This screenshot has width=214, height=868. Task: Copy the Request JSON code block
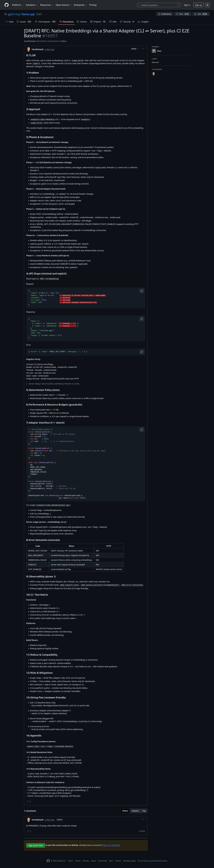pos(142,291)
